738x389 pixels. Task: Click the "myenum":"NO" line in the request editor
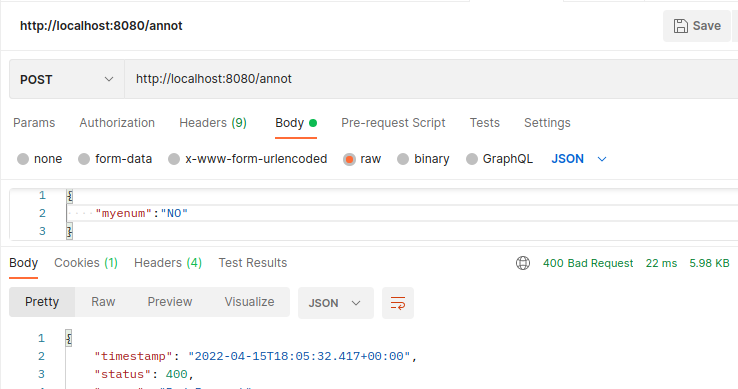(x=141, y=213)
